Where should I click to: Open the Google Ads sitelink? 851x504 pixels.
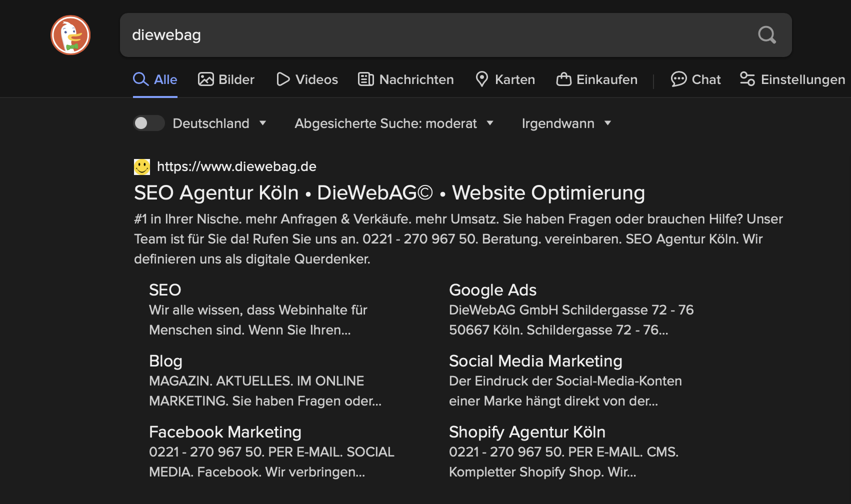pyautogui.click(x=492, y=290)
